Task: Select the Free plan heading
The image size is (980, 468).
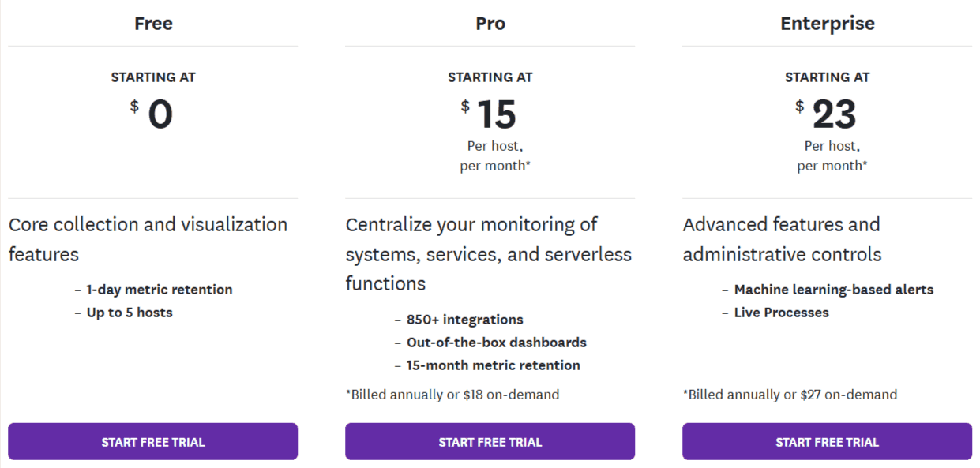Action: click(153, 24)
